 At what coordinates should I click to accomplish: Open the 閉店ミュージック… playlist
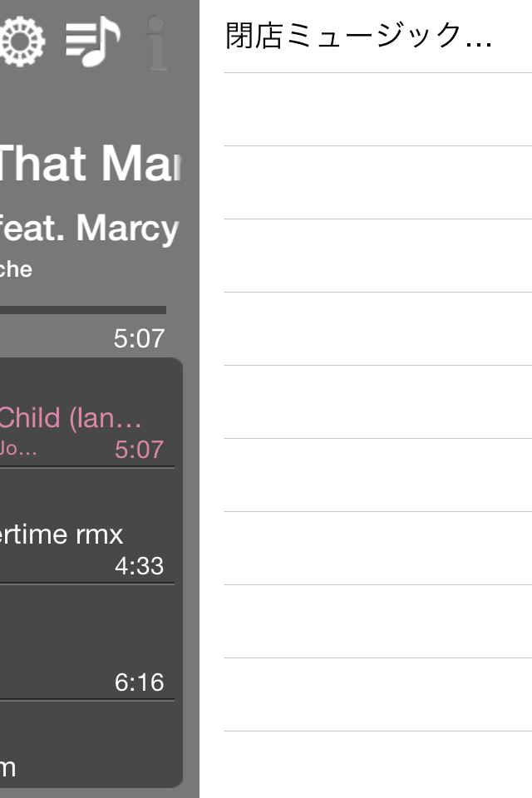click(378, 36)
